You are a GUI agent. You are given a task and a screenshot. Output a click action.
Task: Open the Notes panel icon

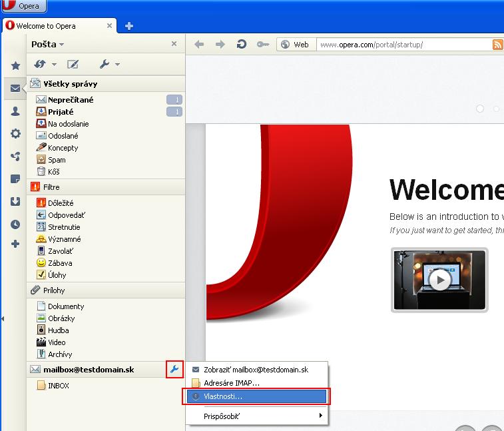15,179
